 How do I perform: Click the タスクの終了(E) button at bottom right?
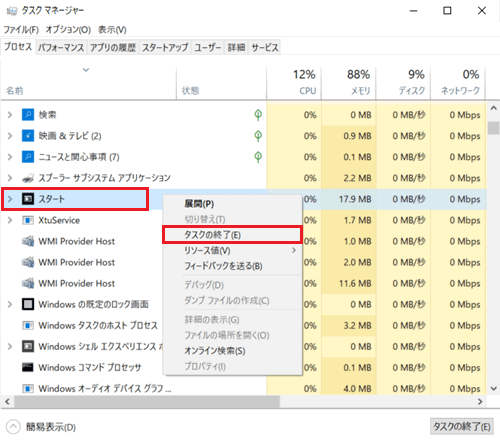(462, 426)
